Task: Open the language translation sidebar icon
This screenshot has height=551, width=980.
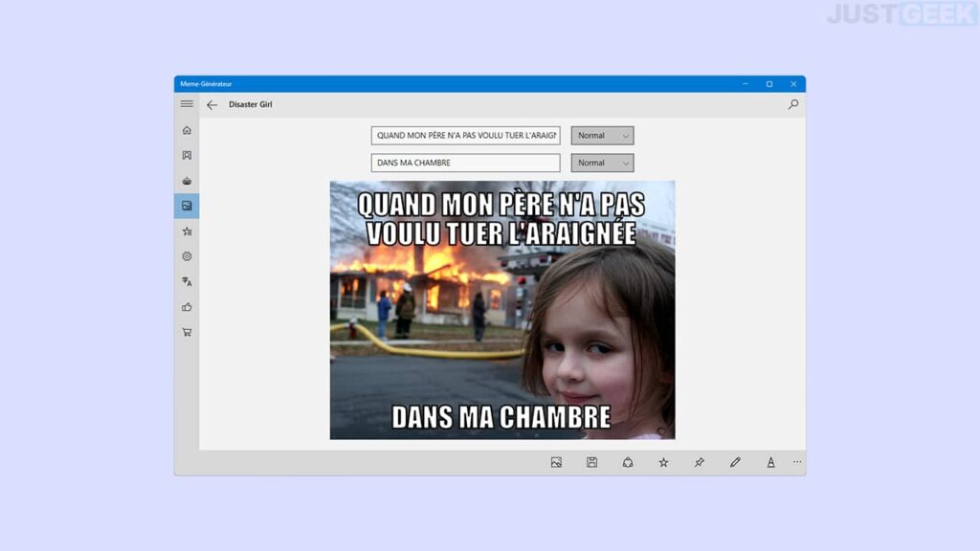Action: (x=187, y=282)
